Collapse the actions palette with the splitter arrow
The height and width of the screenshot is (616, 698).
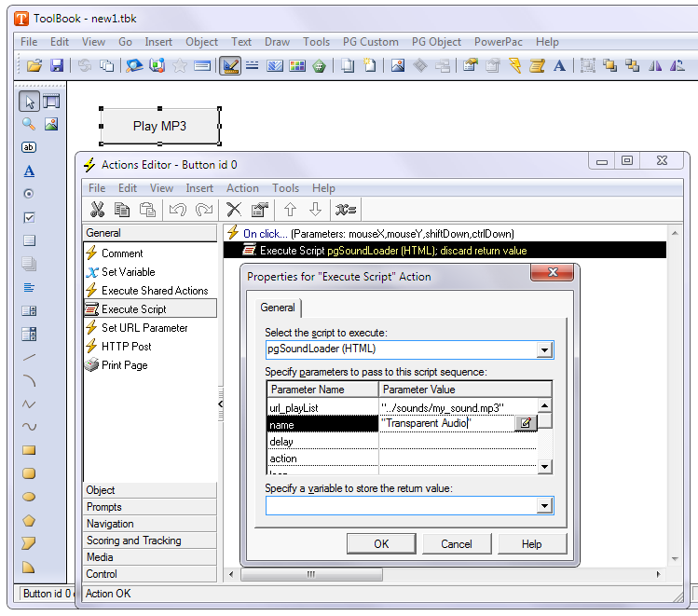click(220, 404)
